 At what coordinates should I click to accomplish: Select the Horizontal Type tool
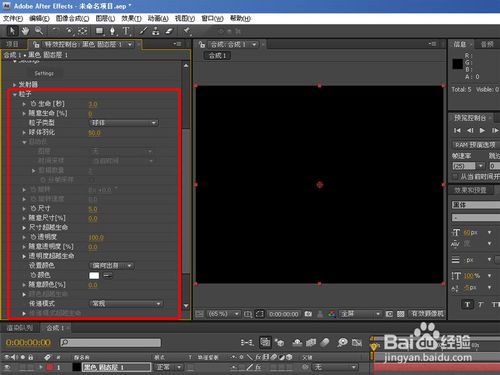point(126,31)
